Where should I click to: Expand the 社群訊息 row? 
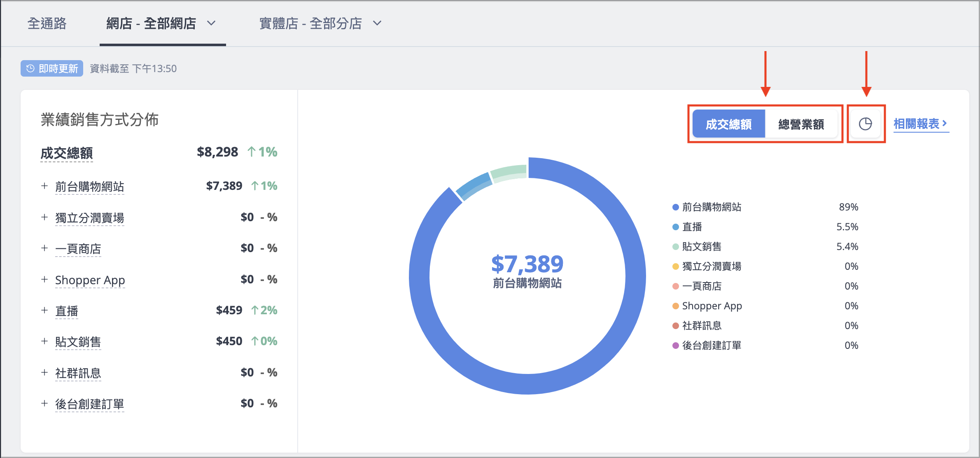point(44,372)
